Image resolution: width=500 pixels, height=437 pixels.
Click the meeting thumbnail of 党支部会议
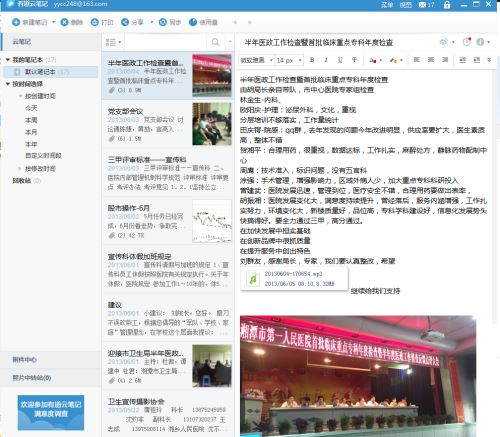tap(212, 124)
